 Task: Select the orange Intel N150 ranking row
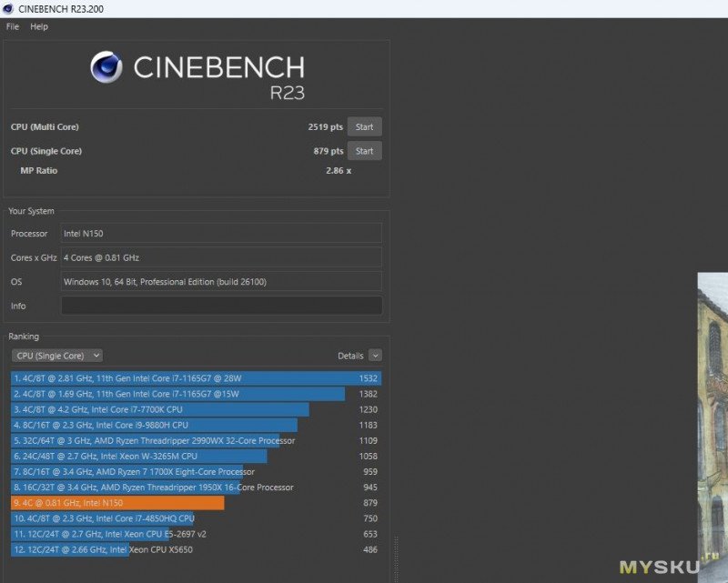[196, 503]
